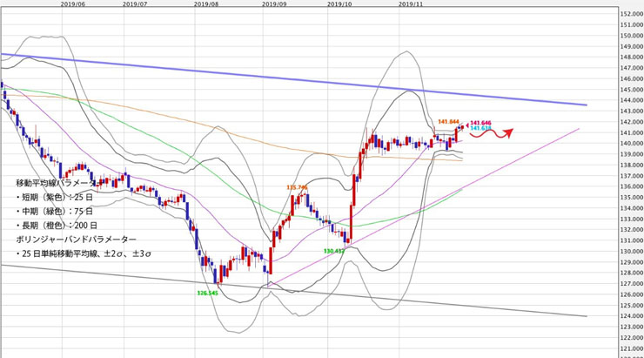Click the 25 日単純移動平均線、±2σ、±3σ line
This screenshot has height=358, width=644.
(84, 254)
